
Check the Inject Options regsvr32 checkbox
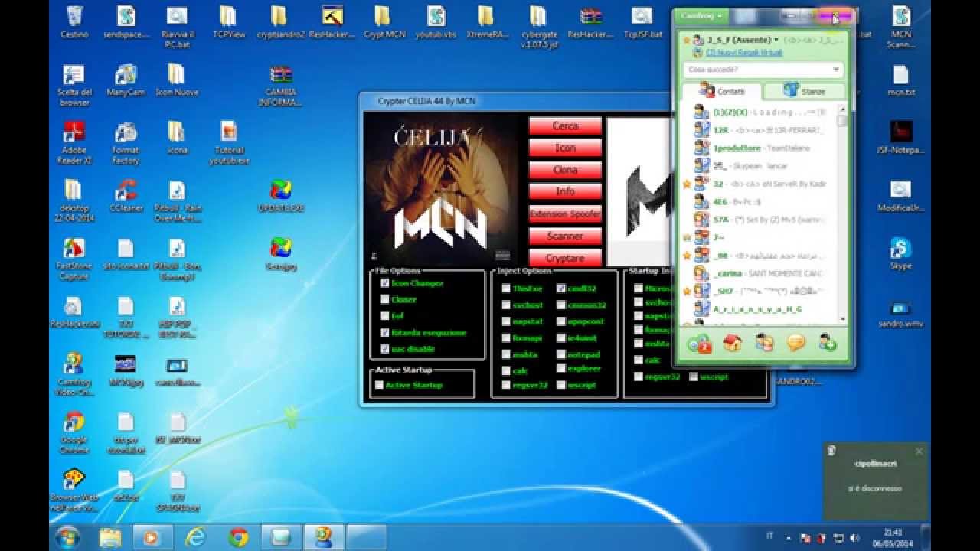coord(506,385)
